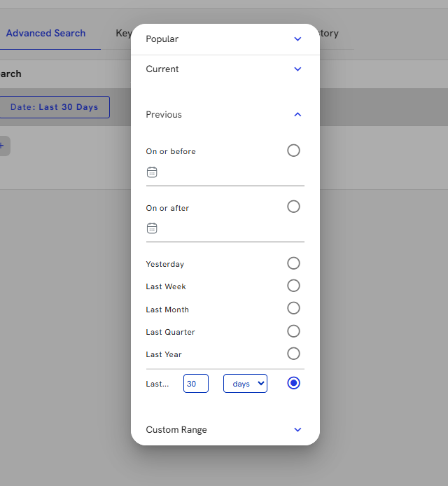Viewport: 448px width, 486px height.
Task: Choose the Last Year option
Action: 293,354
